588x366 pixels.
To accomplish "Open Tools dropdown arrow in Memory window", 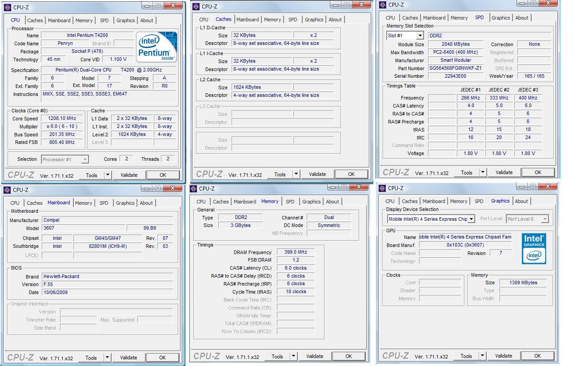I will click(x=293, y=356).
